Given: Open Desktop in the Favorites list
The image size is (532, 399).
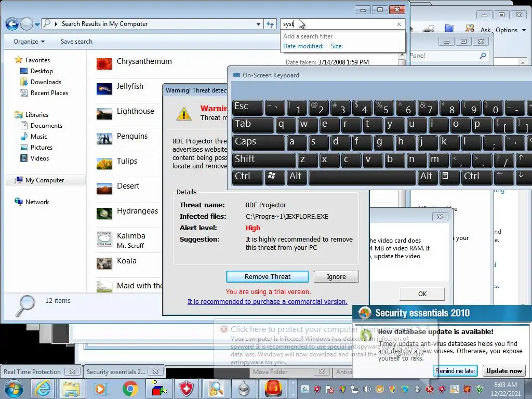Looking at the screenshot, I should coord(42,71).
